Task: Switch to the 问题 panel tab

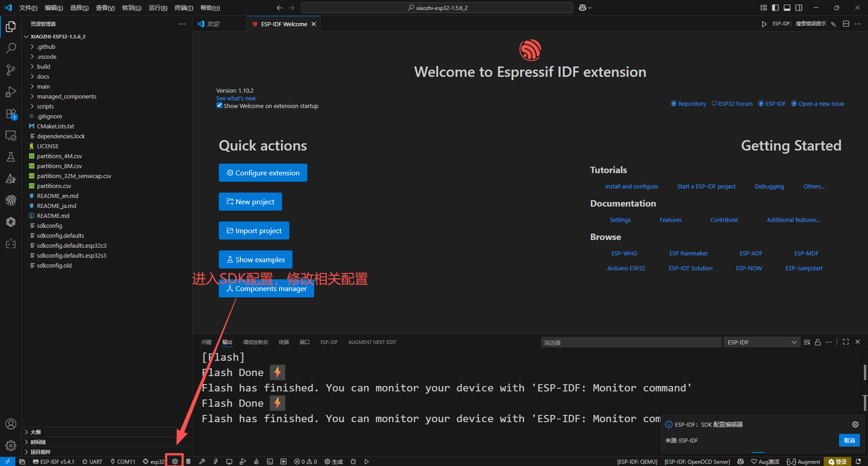Action: coord(207,342)
